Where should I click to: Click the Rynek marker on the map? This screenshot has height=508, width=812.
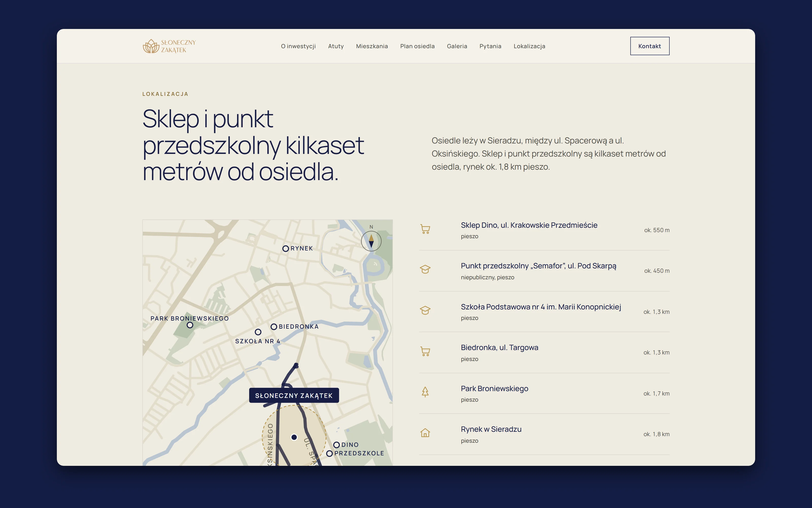coord(285,249)
